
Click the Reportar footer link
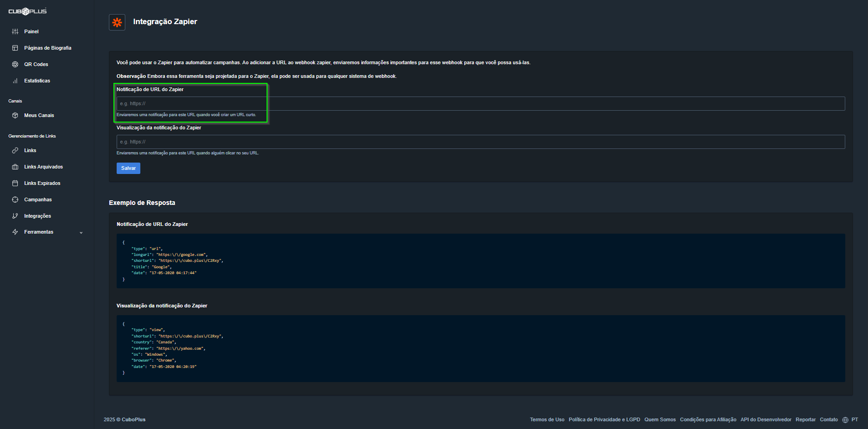tap(806, 420)
